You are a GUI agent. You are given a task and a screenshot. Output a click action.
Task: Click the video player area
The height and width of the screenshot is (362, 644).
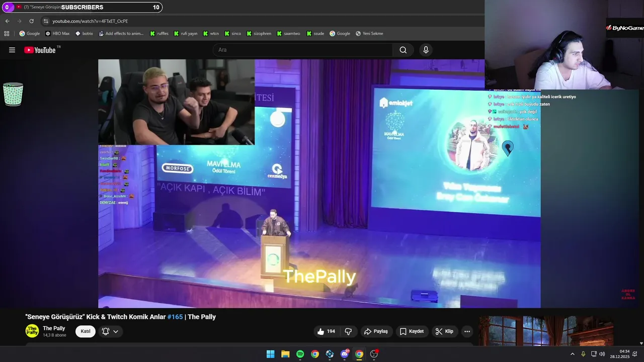coord(319,184)
